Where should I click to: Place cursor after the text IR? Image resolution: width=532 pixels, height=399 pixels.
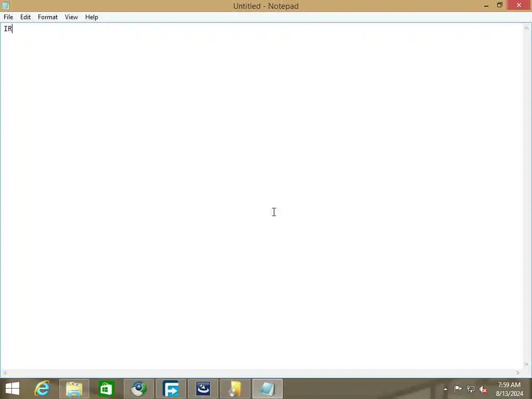coord(12,29)
